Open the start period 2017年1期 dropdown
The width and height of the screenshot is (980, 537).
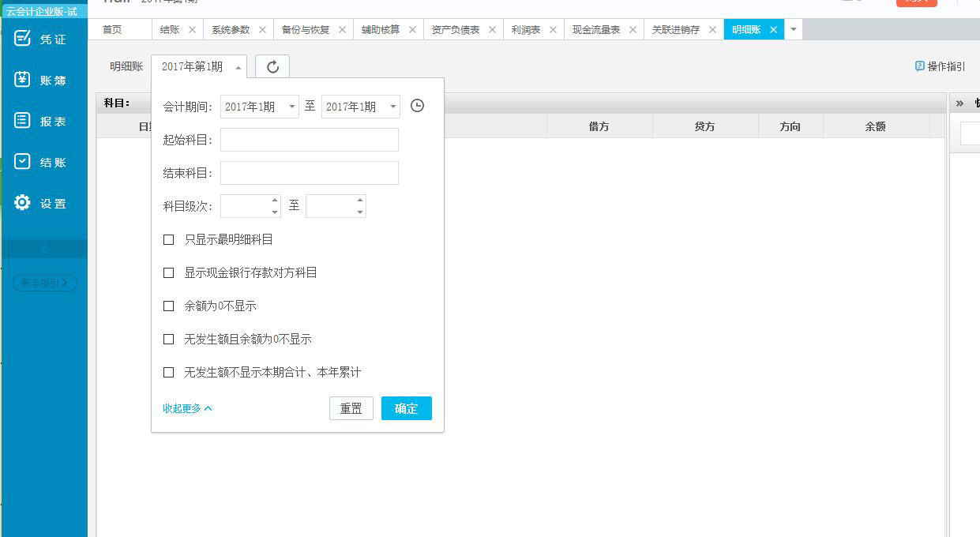pyautogui.click(x=260, y=107)
